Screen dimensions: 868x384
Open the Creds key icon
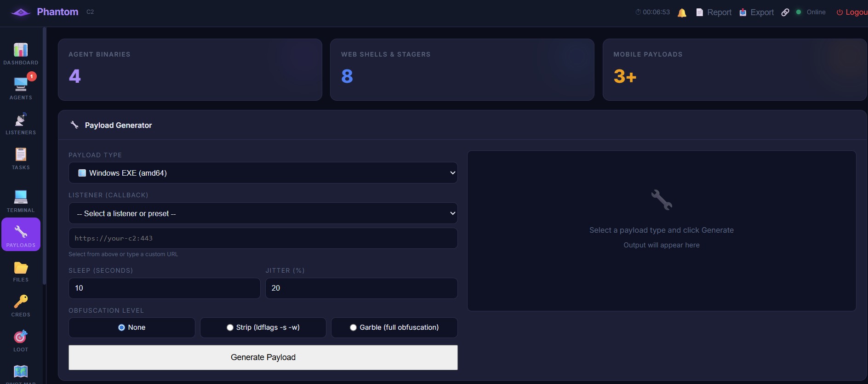point(21,302)
